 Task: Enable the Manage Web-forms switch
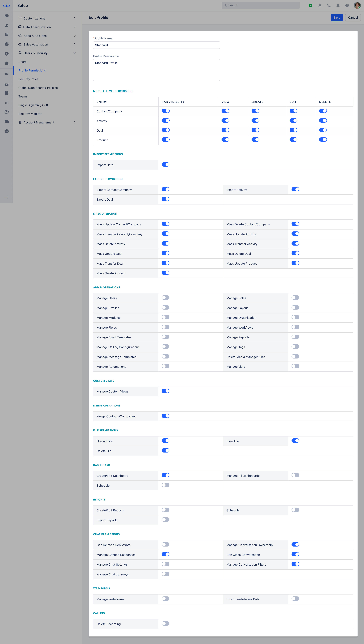166,599
